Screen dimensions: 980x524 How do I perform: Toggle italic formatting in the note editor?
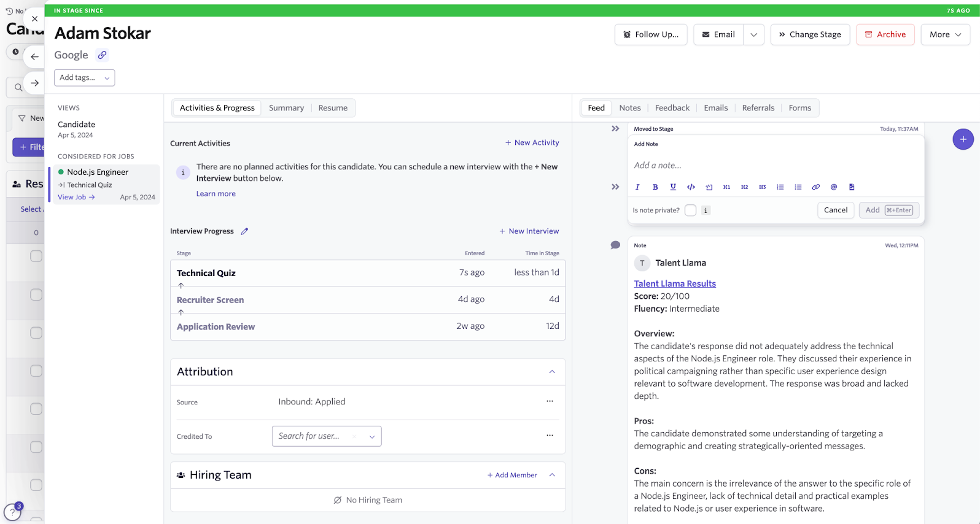coord(637,187)
